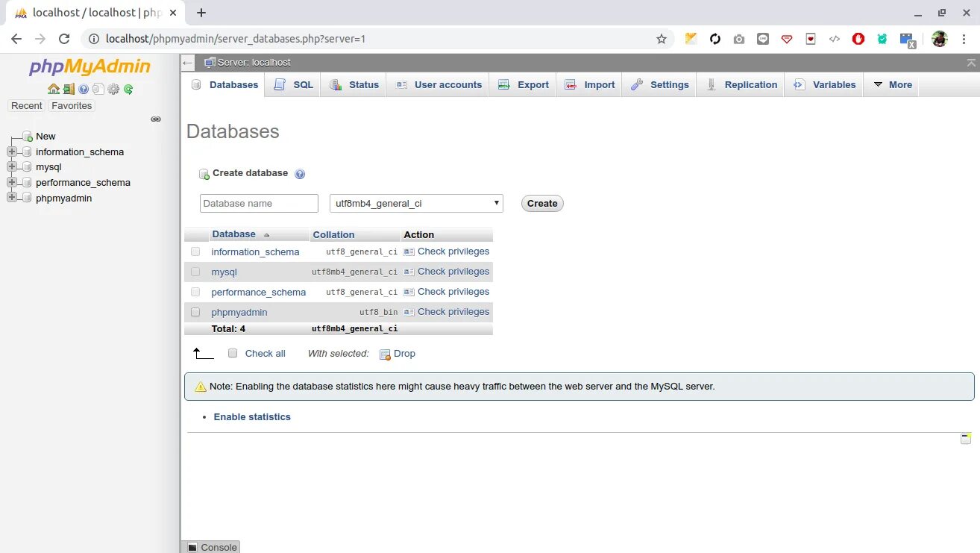Screen dimensions: 980x553
Task: Log out using the exit door icon
Action: [x=69, y=89]
